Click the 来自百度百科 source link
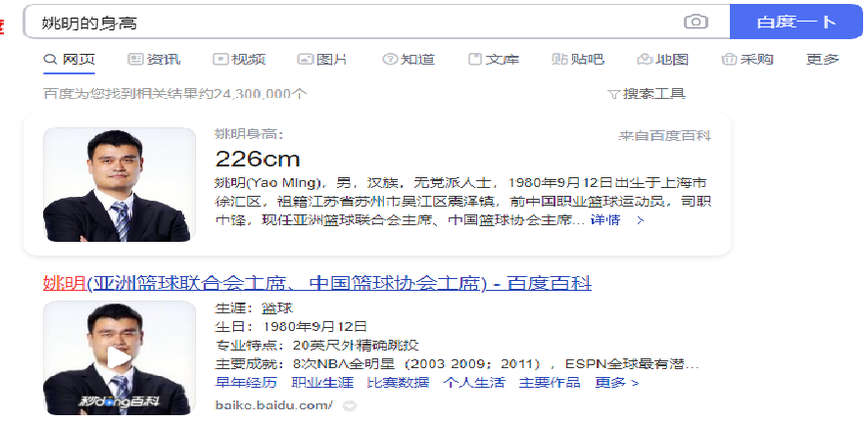 [x=664, y=136]
